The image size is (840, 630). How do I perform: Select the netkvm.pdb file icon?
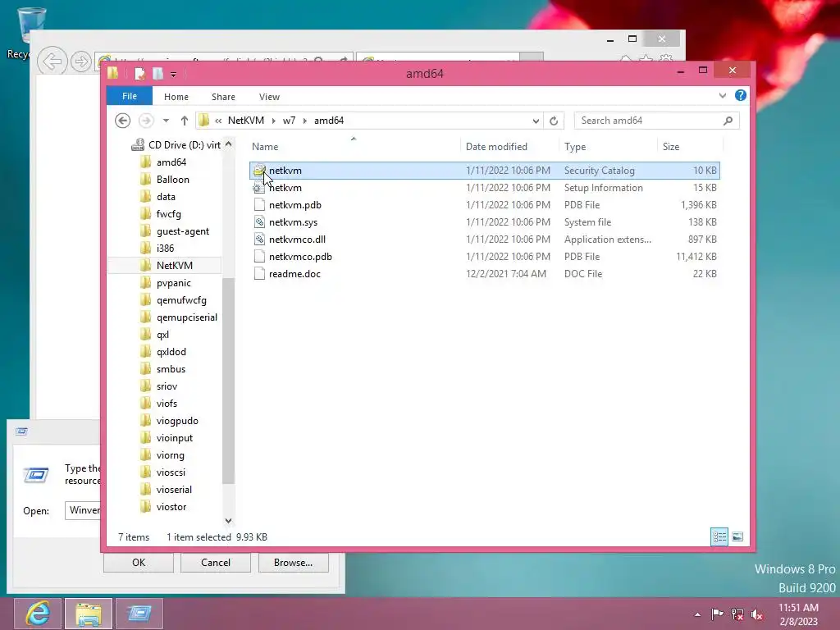[x=259, y=204]
